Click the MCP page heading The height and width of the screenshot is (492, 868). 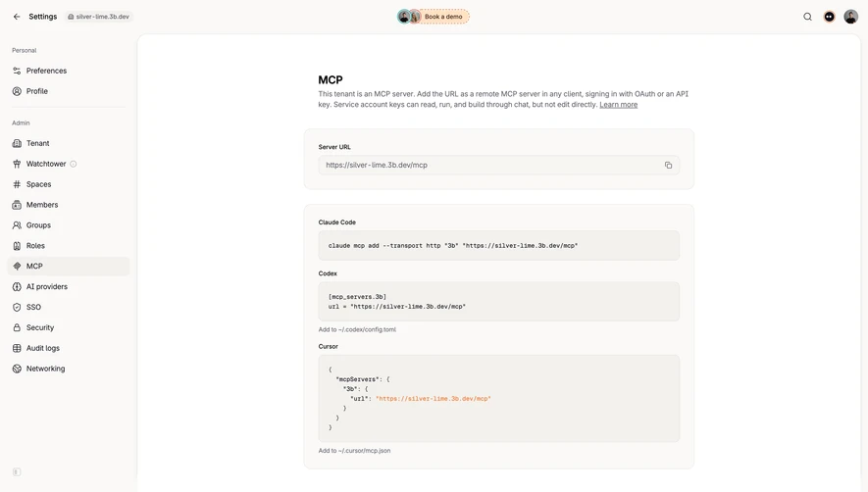click(331, 79)
